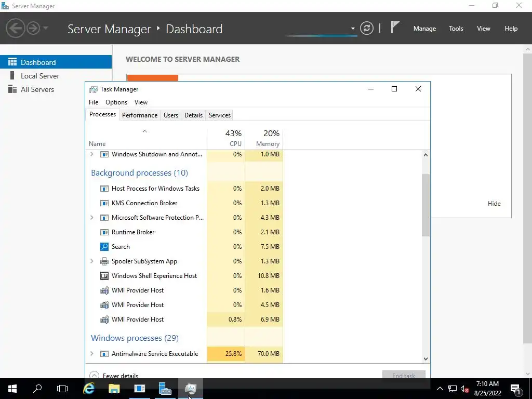Select Windows processes (29) group header
The image size is (532, 399).
click(135, 338)
